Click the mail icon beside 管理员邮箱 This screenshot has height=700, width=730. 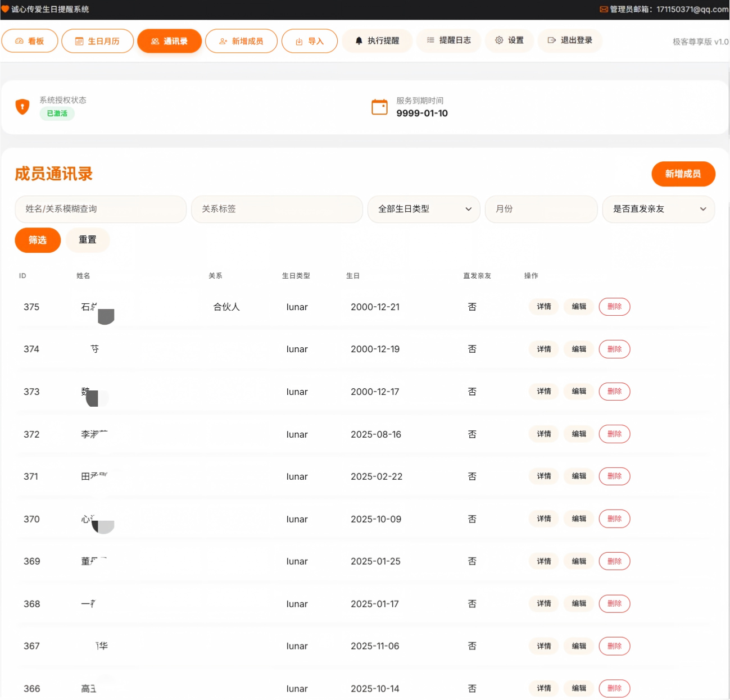point(604,9)
